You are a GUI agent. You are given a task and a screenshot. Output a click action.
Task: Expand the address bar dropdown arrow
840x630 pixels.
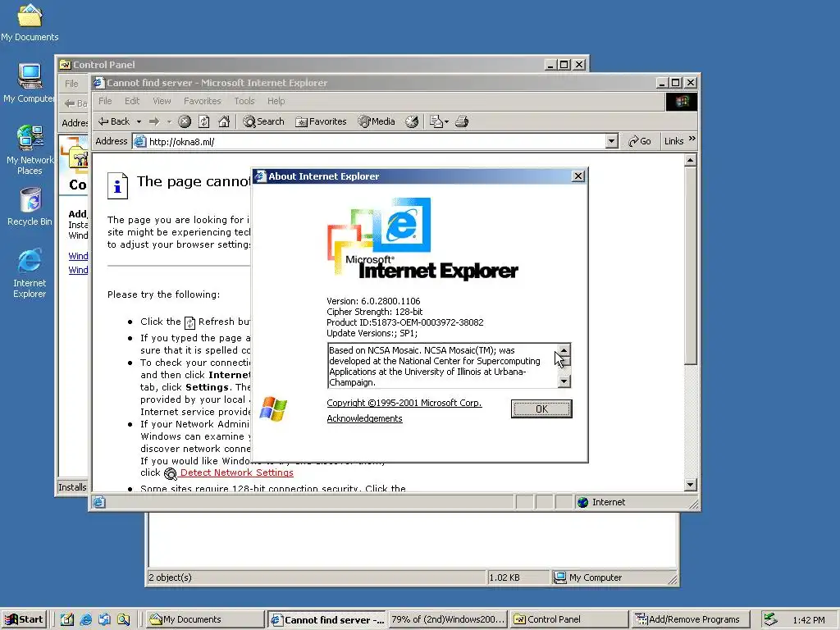[611, 141]
